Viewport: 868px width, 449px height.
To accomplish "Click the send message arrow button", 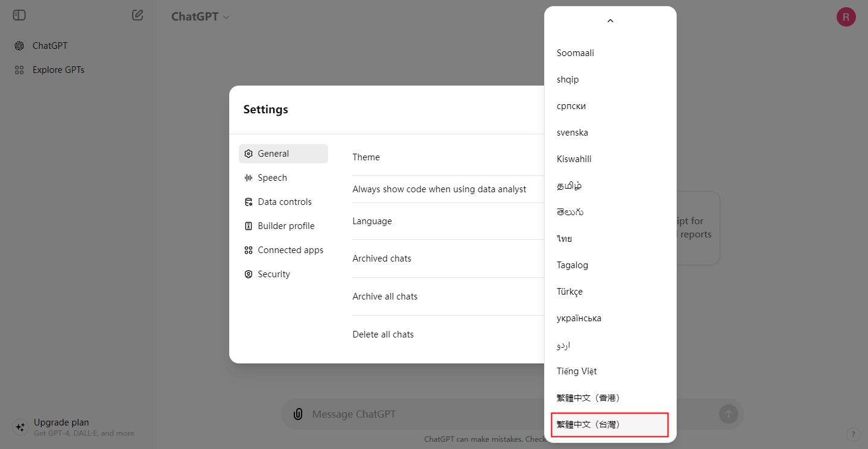I will click(x=729, y=414).
